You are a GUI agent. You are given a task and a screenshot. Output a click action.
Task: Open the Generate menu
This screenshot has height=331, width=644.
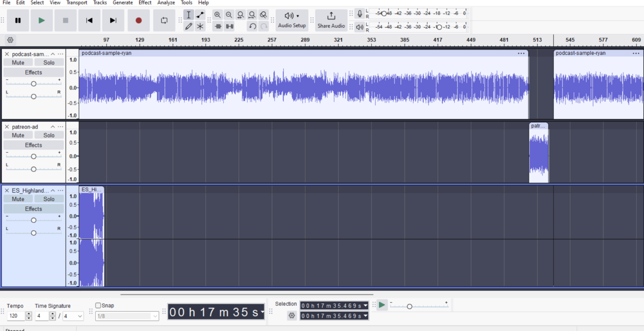(x=122, y=3)
